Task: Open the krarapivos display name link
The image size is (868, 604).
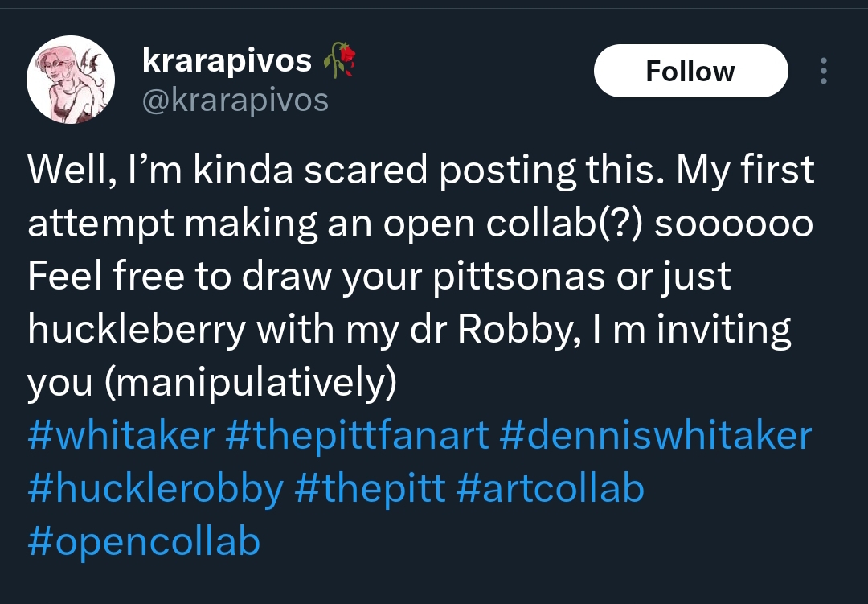Action: pos(227,60)
